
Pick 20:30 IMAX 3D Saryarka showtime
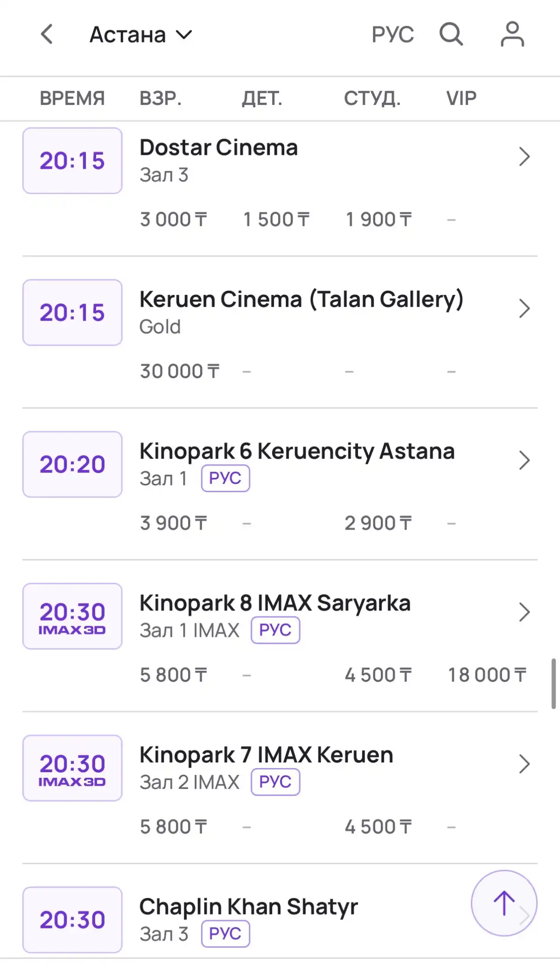point(72,616)
